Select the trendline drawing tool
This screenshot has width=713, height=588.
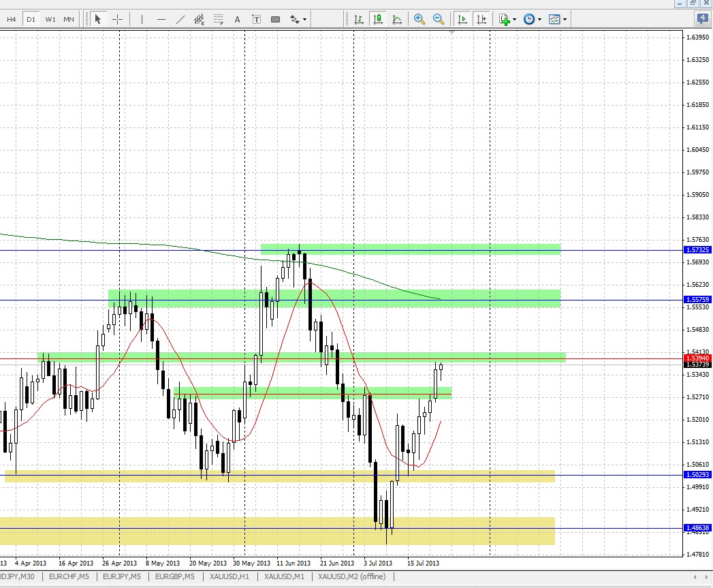[x=180, y=19]
